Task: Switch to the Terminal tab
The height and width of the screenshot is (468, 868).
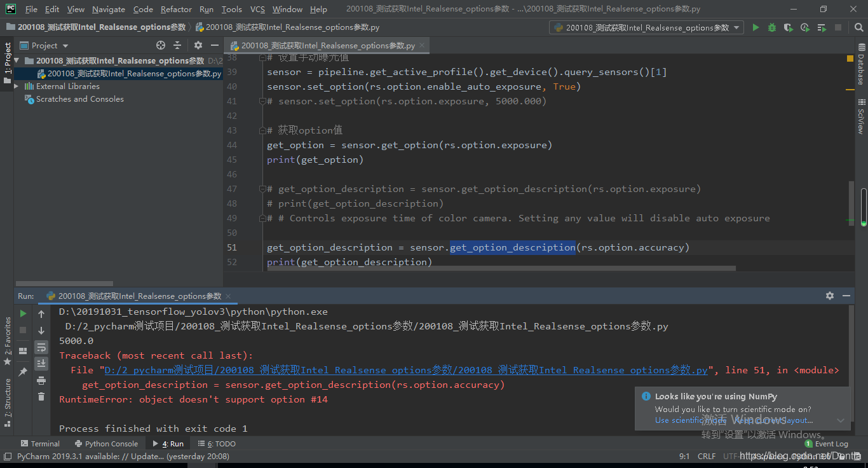Action: click(40, 444)
